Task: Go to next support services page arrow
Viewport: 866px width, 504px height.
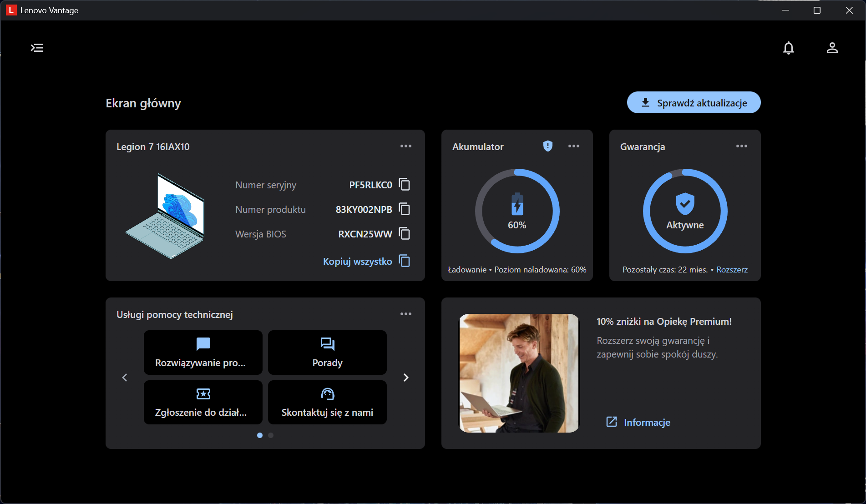Action: pyautogui.click(x=406, y=378)
